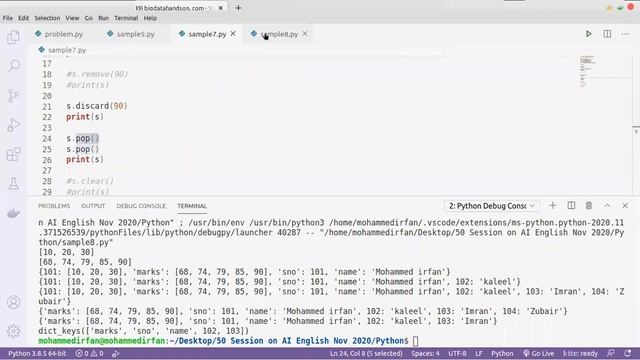
Task: Click dict_keys output line in terminal
Action: coord(143,331)
